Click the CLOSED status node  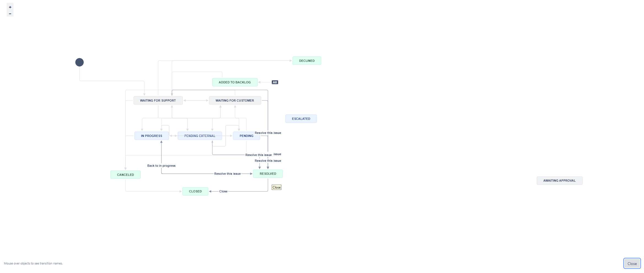(195, 191)
